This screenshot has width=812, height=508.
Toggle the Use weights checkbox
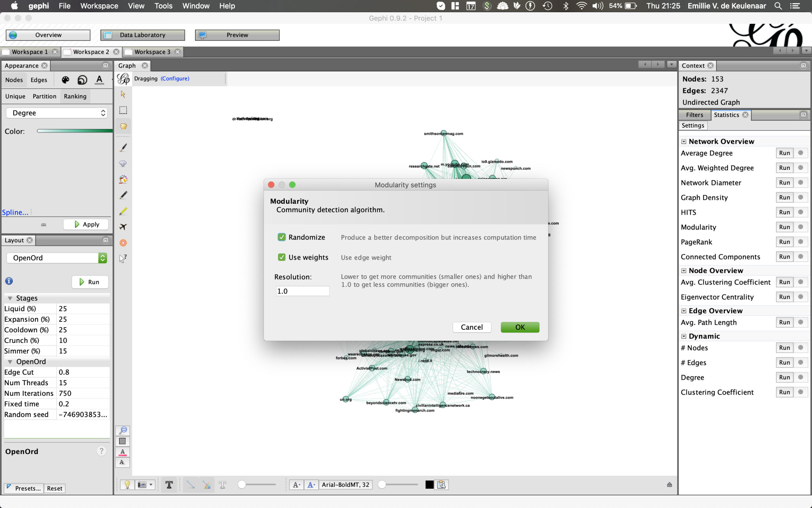tap(282, 257)
